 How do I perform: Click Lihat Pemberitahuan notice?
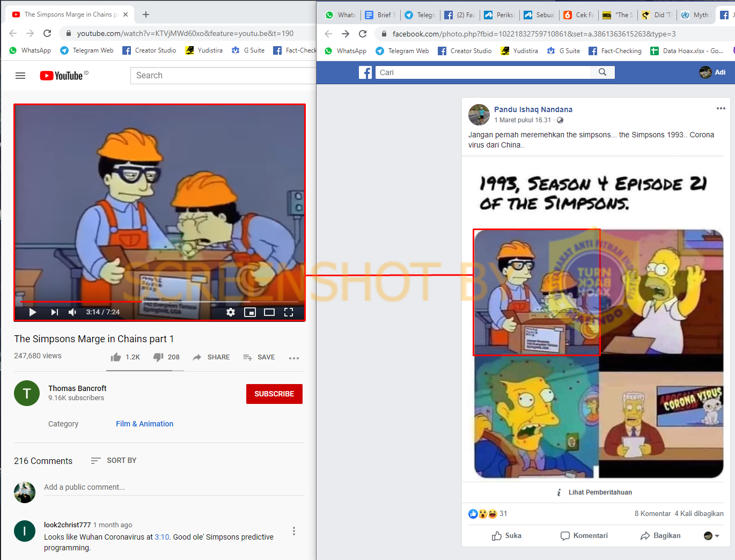595,492
